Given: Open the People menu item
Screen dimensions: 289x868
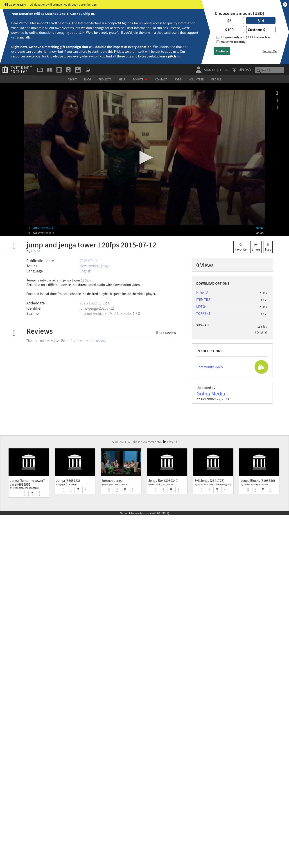Looking at the screenshot, I should [x=216, y=80].
